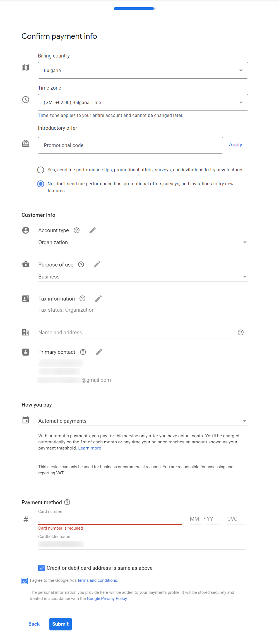Edit Tax information using pencil icon
The image size is (279, 644).
(98, 299)
